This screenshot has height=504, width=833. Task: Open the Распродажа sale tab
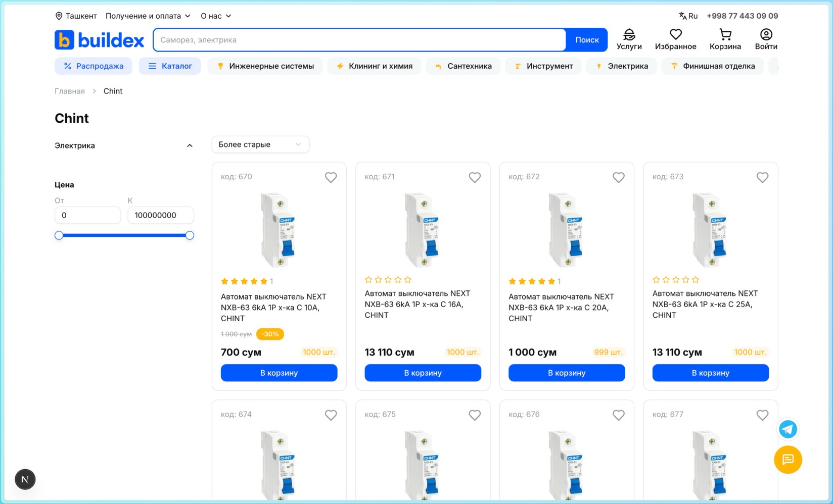tap(94, 66)
